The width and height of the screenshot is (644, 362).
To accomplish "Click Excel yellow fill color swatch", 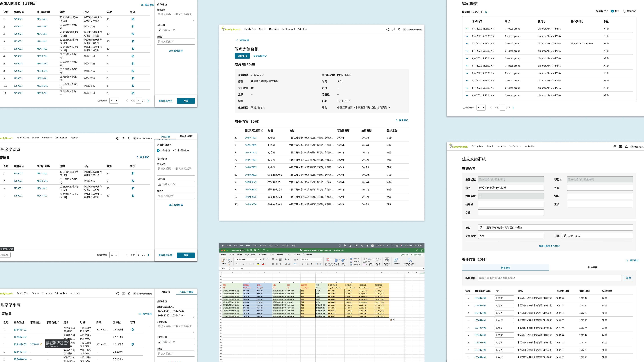I will [x=258, y=264].
